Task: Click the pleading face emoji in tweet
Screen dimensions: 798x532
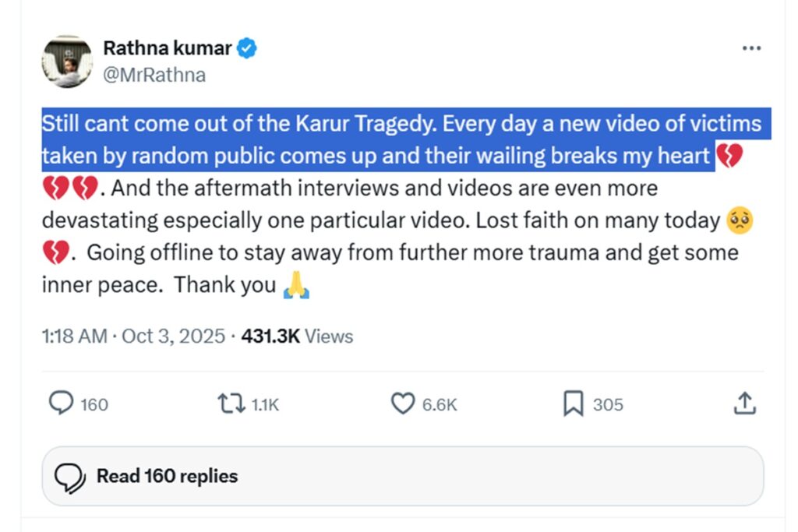Action: (739, 220)
